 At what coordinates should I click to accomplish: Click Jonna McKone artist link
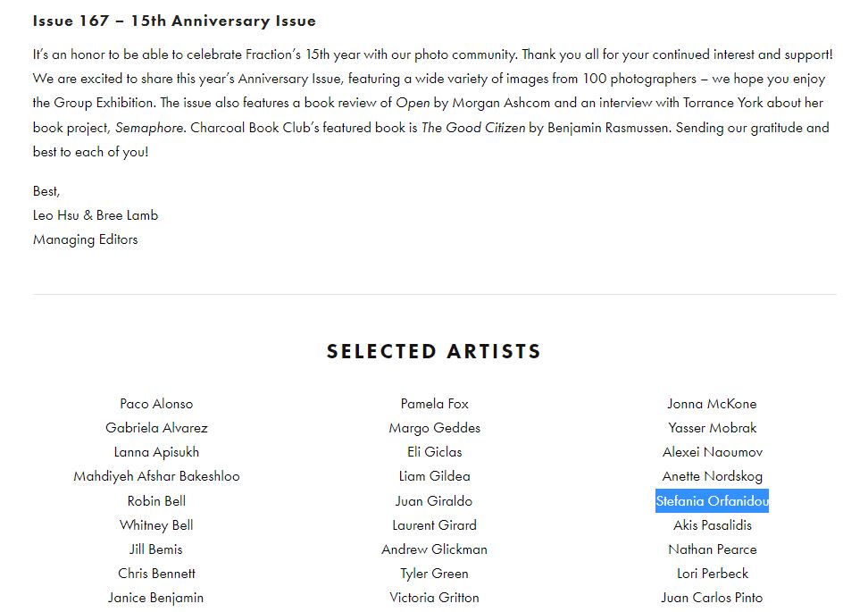coord(712,404)
